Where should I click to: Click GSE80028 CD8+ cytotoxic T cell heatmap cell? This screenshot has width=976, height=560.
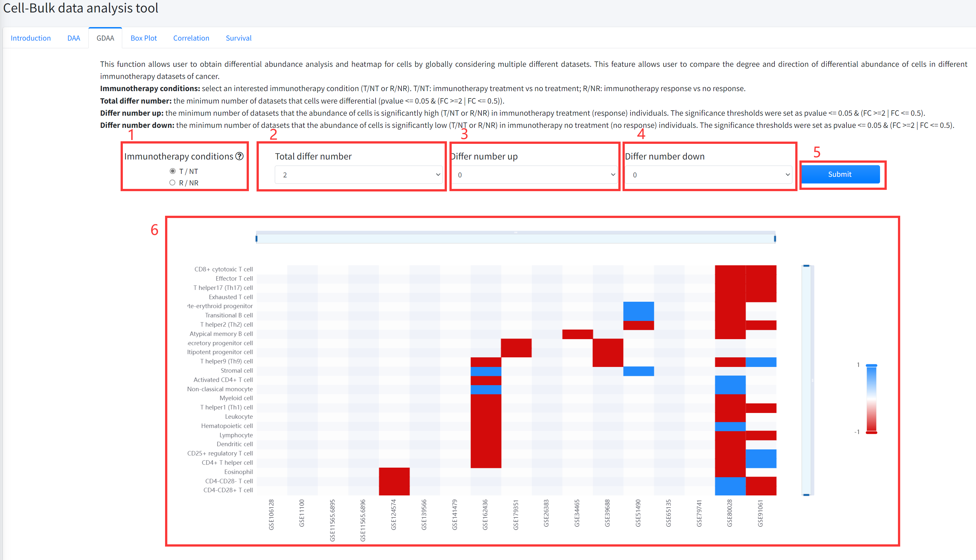click(730, 270)
